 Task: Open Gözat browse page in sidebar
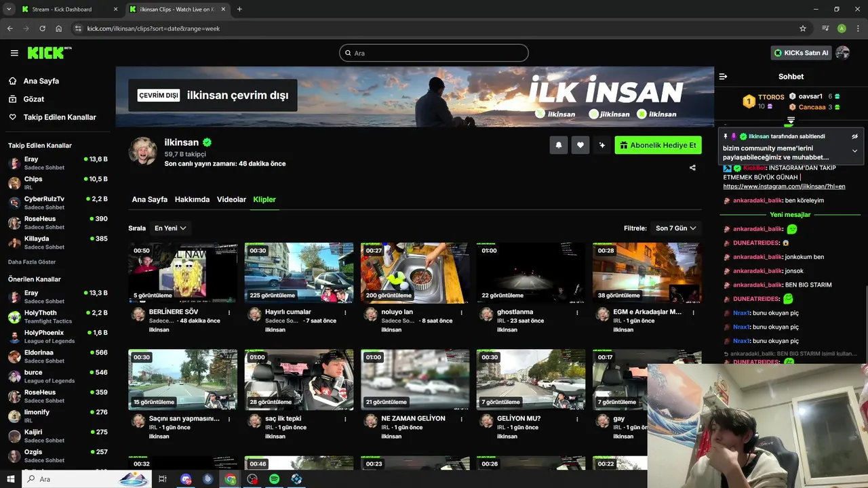[x=33, y=99]
